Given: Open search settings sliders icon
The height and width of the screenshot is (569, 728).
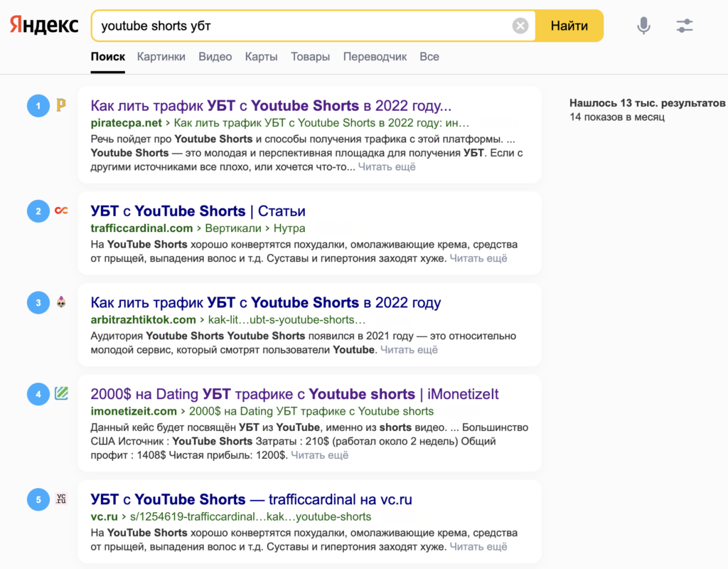Looking at the screenshot, I should [x=685, y=26].
